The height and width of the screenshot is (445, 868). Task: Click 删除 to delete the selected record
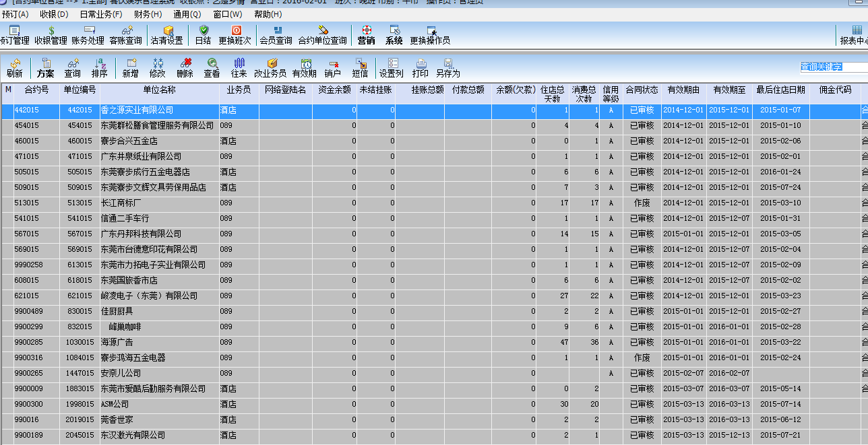pos(185,68)
